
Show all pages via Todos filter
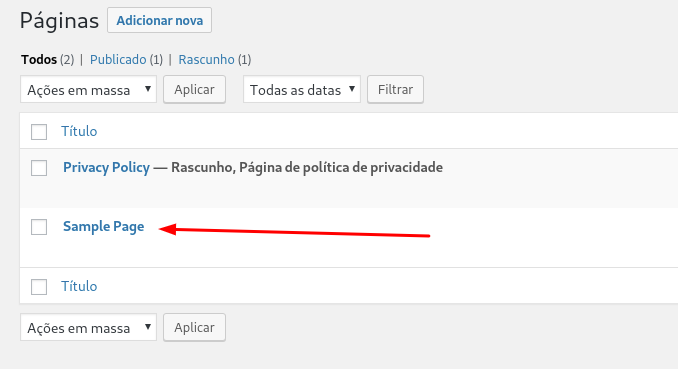[x=39, y=59]
